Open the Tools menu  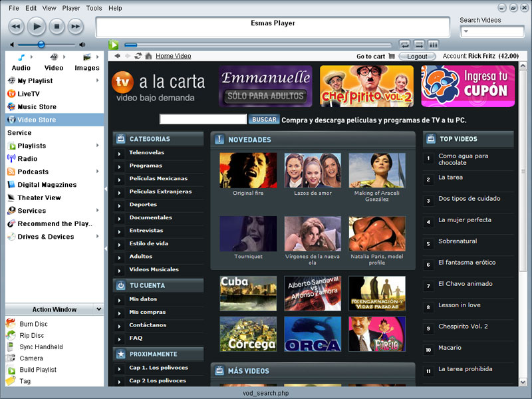pyautogui.click(x=94, y=8)
